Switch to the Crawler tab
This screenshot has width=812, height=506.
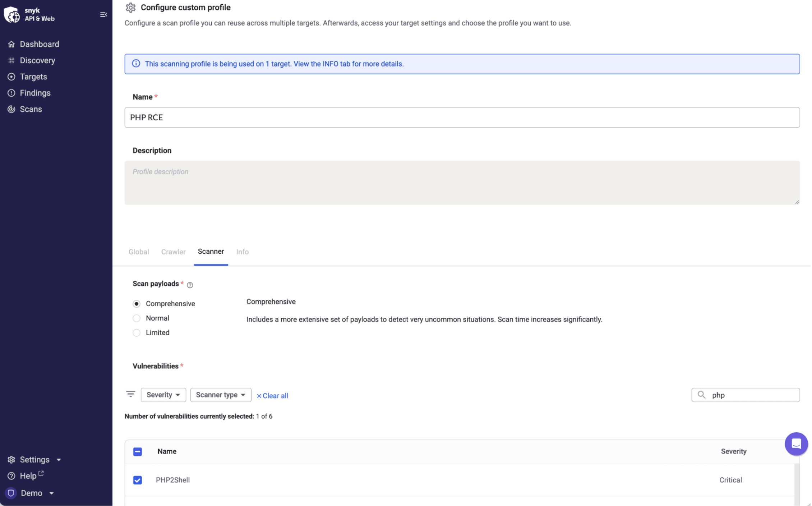point(173,252)
